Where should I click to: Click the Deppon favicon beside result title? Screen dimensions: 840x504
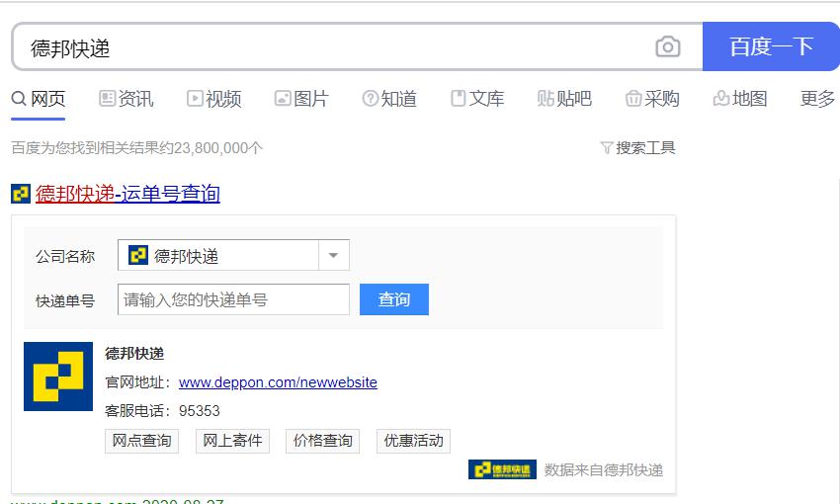(21, 194)
